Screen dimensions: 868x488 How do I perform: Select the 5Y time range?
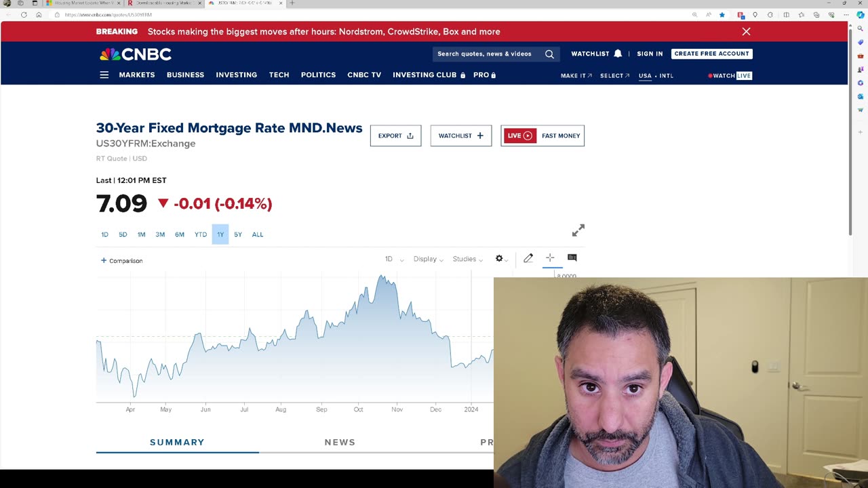[238, 235]
